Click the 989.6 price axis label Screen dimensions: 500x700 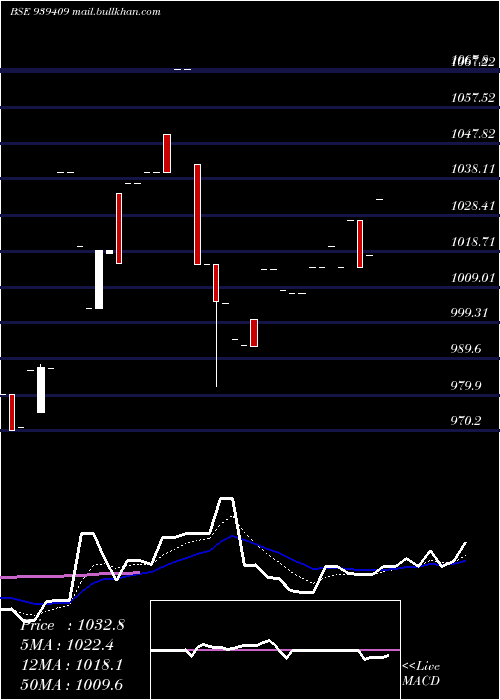click(x=466, y=349)
